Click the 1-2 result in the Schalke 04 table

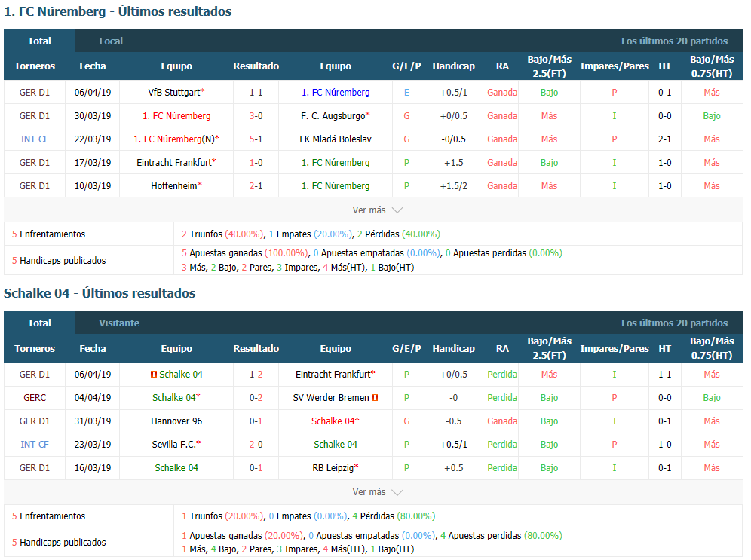(x=256, y=375)
